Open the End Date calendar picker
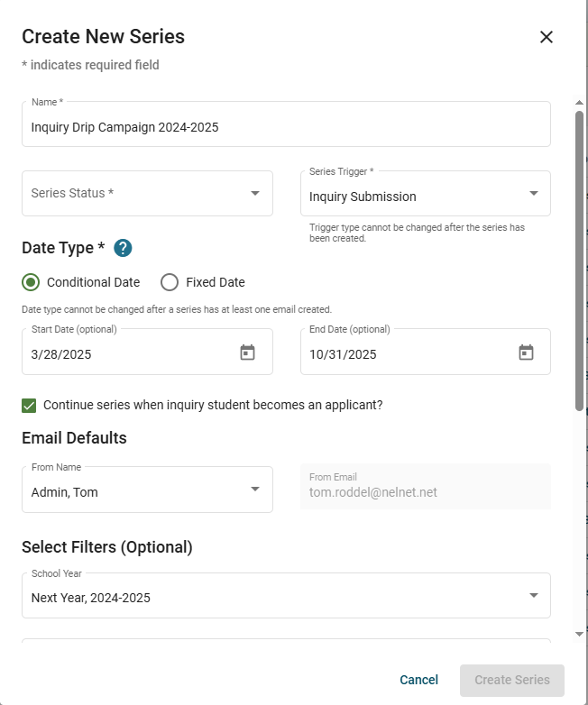The width and height of the screenshot is (588, 705). pyautogui.click(x=526, y=352)
